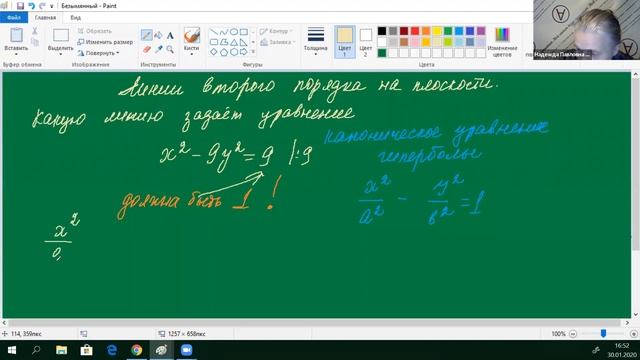This screenshot has width=640, height=360.
Task: Open Microsoft Edge from the taskbar
Action: [x=111, y=350]
